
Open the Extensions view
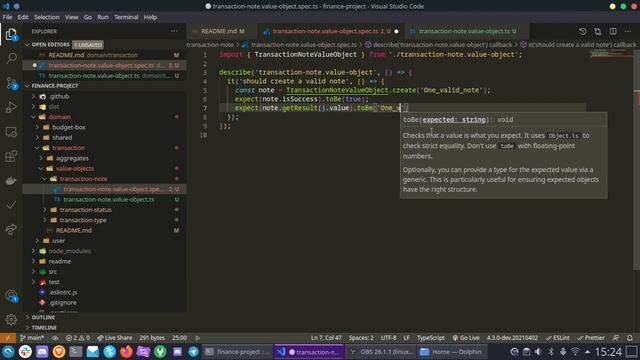tap(11, 156)
